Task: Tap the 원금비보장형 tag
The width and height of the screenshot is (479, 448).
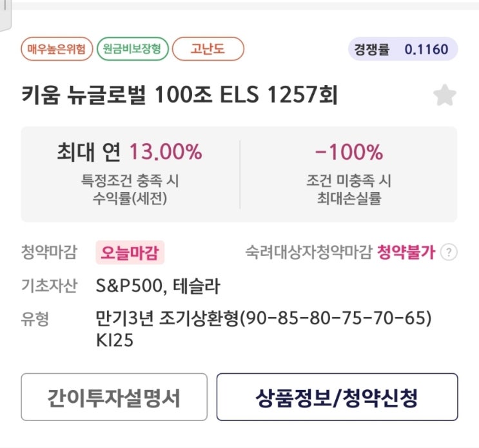Action: (x=133, y=49)
